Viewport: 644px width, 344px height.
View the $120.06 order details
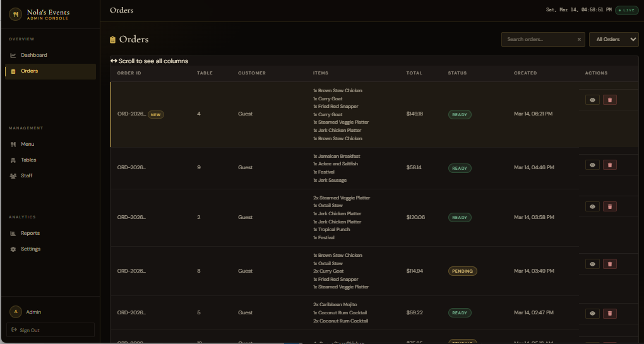592,206
